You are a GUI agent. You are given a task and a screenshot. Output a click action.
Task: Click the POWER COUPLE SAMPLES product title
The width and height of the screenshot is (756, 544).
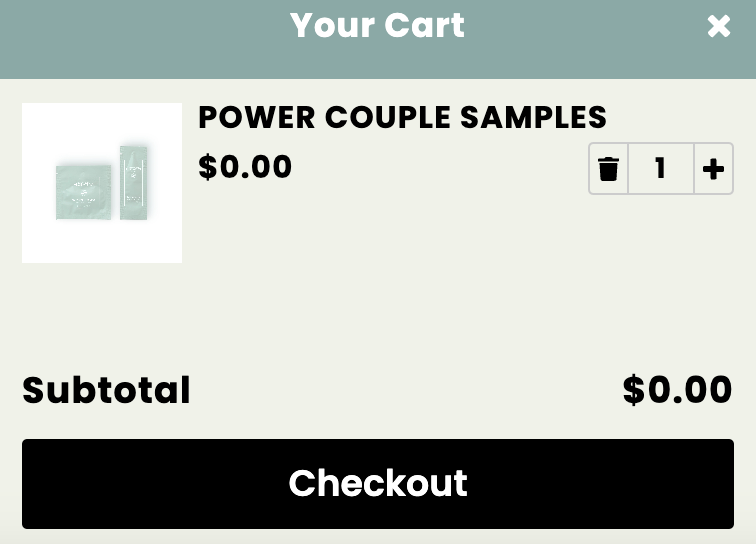pos(402,117)
